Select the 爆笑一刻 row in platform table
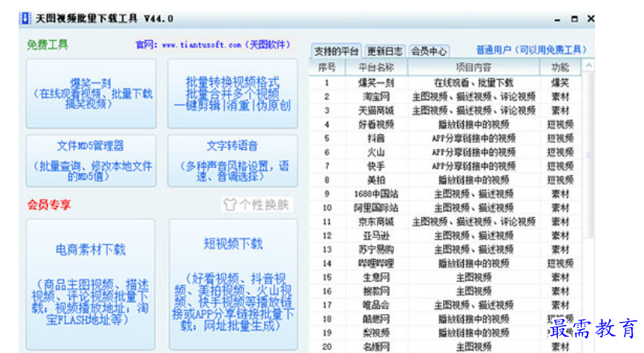644x353 pixels. tap(445, 83)
